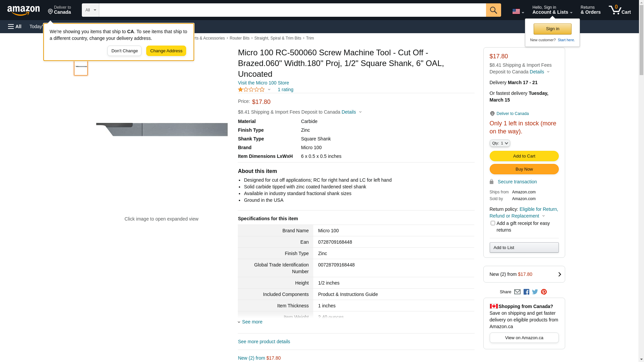Image resolution: width=644 pixels, height=362 pixels.
Task: Expand See more specifications
Action: (252, 322)
